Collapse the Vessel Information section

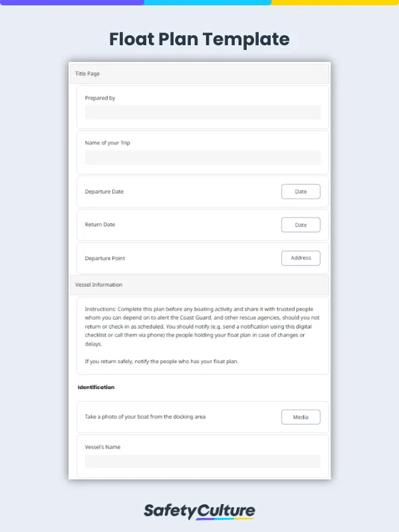(x=97, y=285)
